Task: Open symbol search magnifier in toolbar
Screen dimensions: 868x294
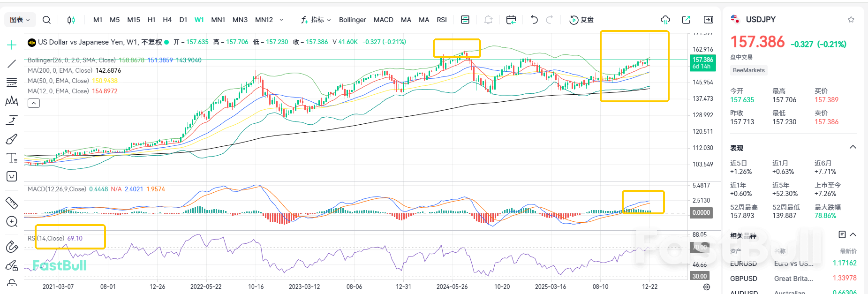Action: pyautogui.click(x=46, y=20)
